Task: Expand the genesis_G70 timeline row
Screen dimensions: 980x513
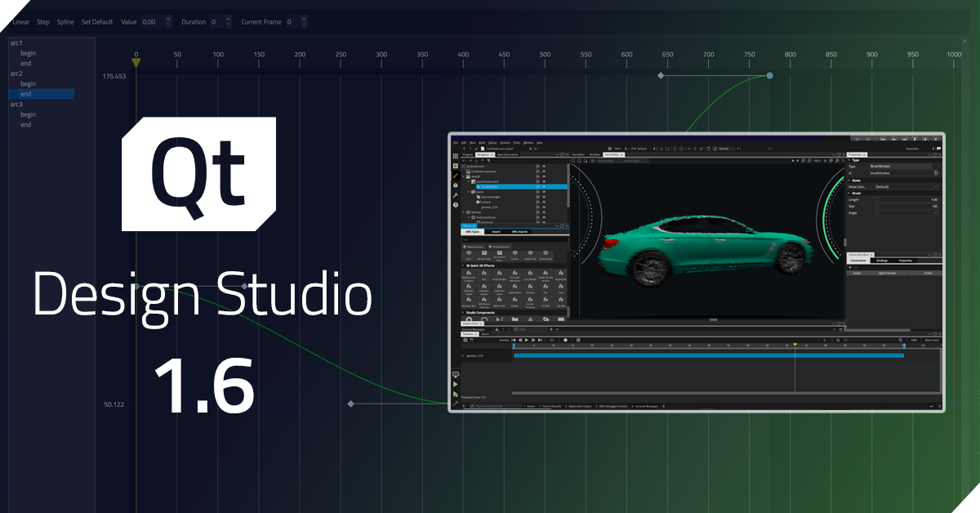Action: (x=464, y=356)
